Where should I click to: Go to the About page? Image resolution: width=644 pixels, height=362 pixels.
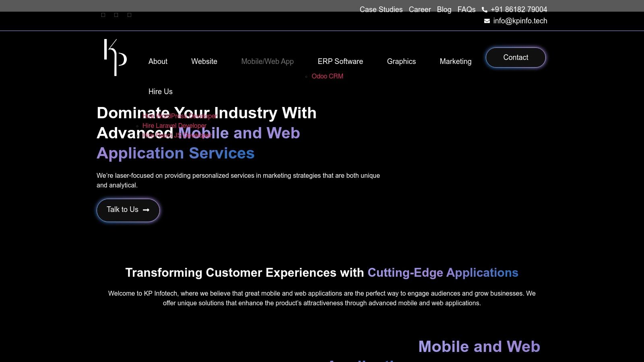[x=158, y=62]
